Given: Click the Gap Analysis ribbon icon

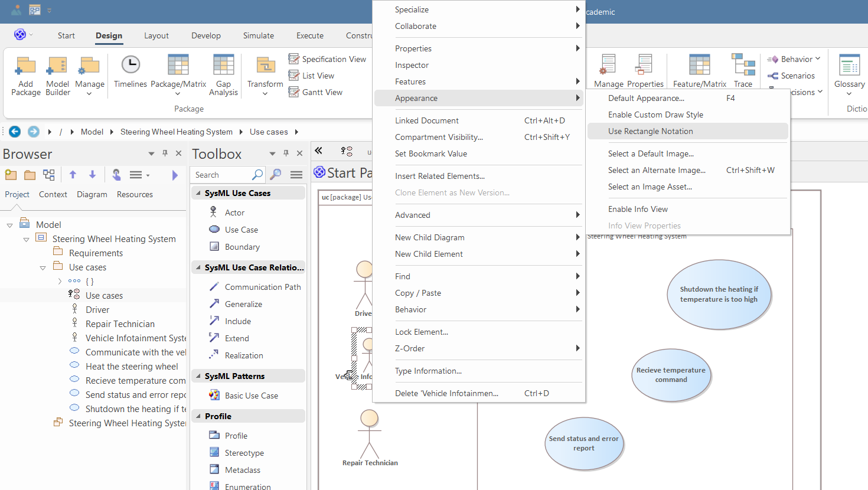Looking at the screenshot, I should (x=223, y=76).
